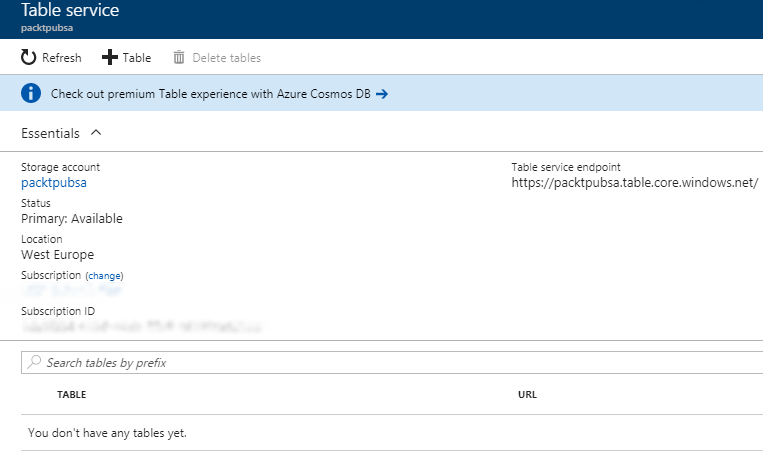This screenshot has height=453, width=763.
Task: Click the arrow after Cosmos DB text
Action: [x=381, y=94]
